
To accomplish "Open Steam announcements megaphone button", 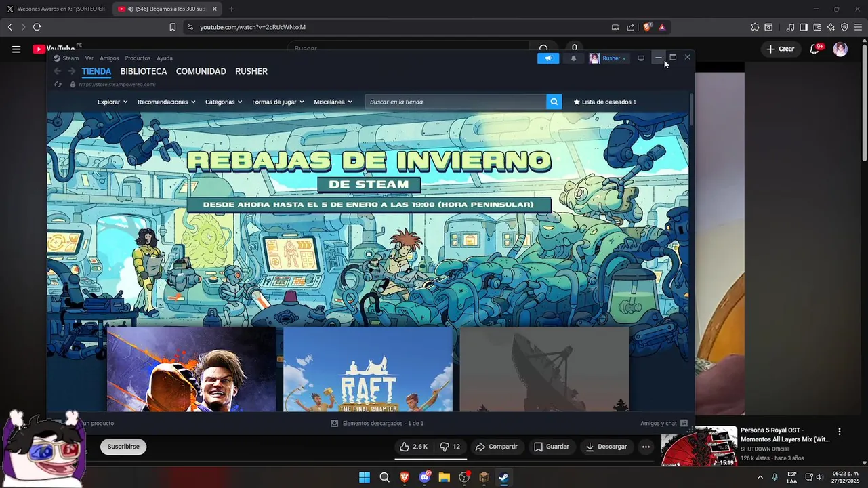I will click(548, 58).
